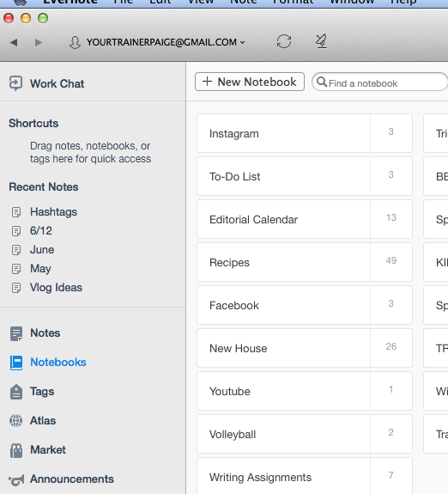This screenshot has height=494, width=448.
Task: Open the Format menu
Action: (293, 2)
